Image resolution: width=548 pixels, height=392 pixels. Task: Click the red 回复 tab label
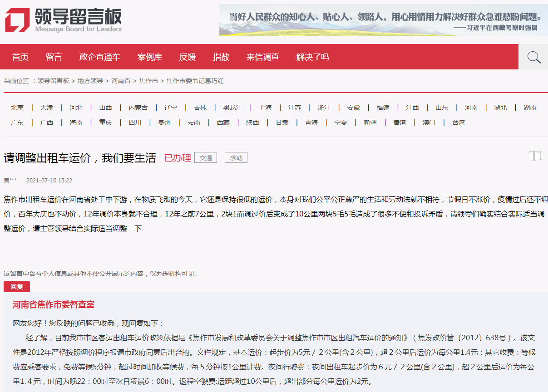pyautogui.click(x=17, y=287)
